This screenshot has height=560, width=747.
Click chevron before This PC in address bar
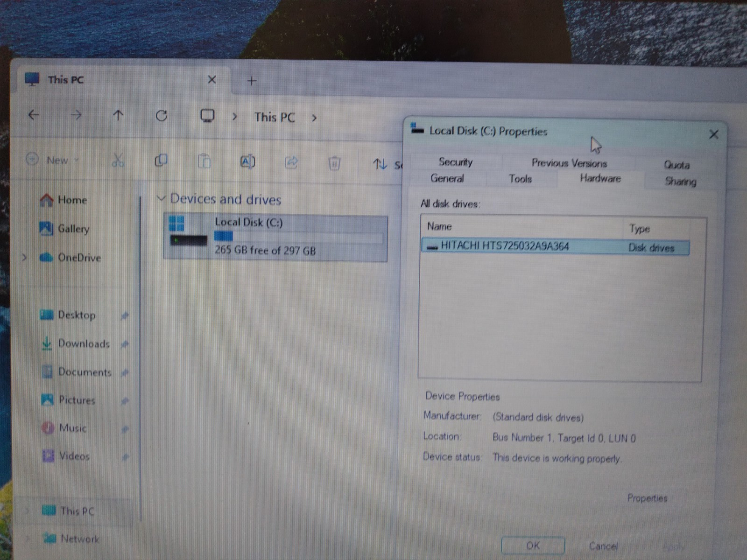pyautogui.click(x=234, y=117)
